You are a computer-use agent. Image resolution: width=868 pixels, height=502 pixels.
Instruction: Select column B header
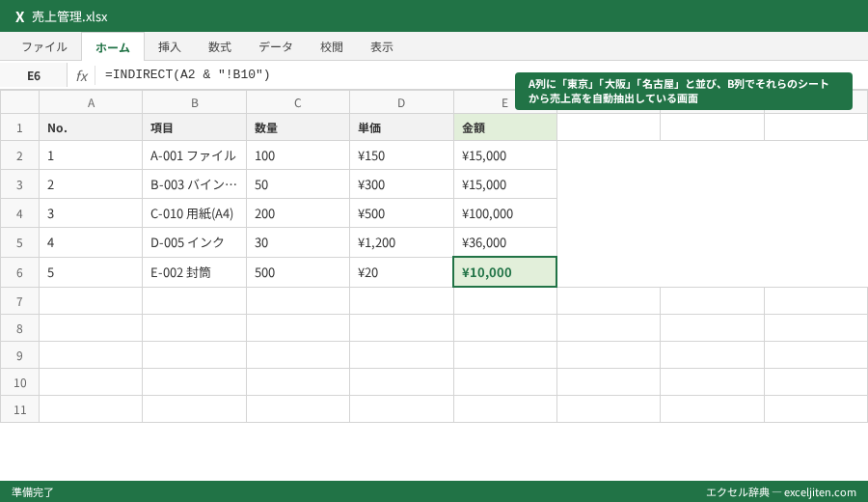pyautogui.click(x=194, y=102)
